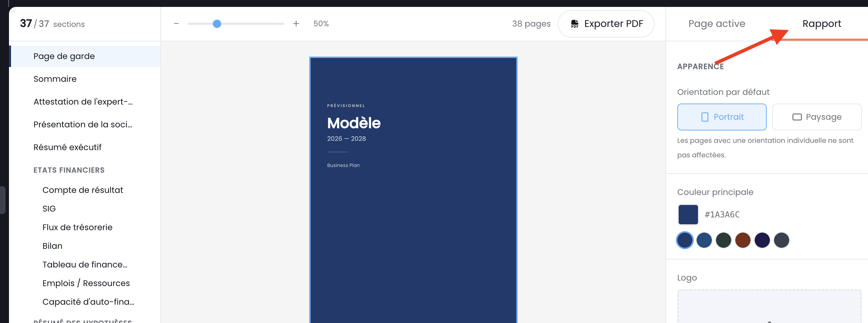This screenshot has width=868, height=323.
Task: Choose the dark gray preset color
Action: coord(782,240)
